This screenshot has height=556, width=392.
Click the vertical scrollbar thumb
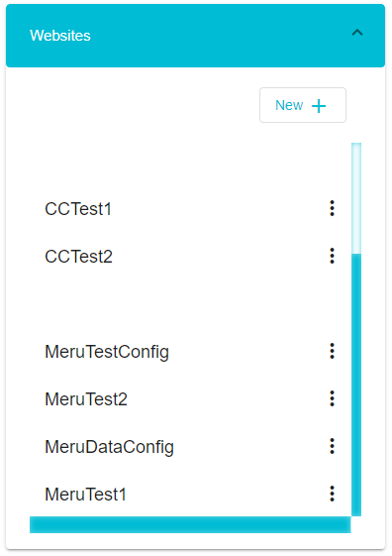point(356,385)
